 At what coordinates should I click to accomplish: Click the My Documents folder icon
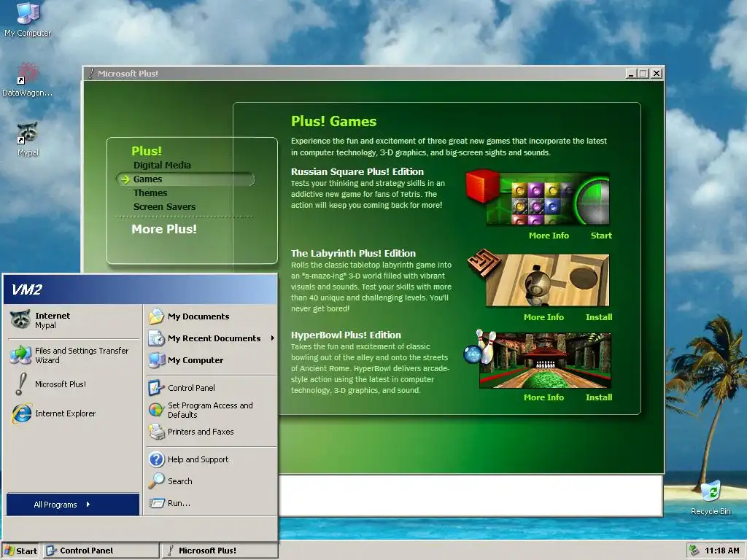[x=156, y=316]
